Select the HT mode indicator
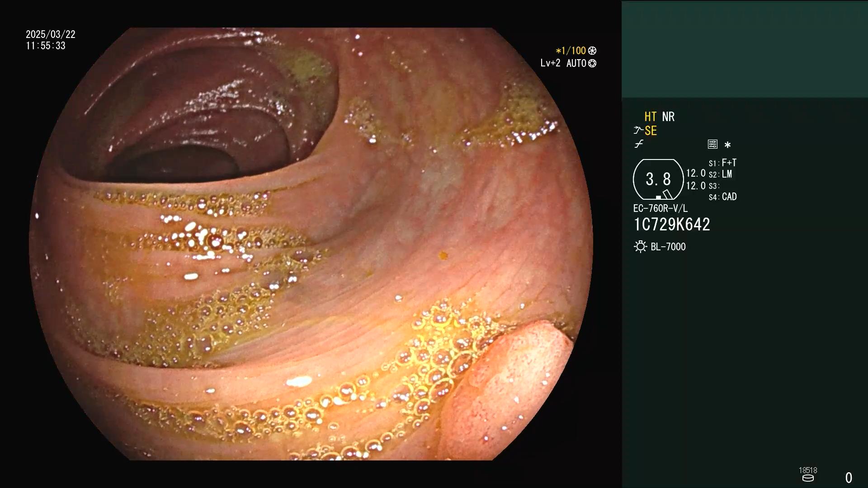Screen dimensions: 868x488 tap(650, 117)
